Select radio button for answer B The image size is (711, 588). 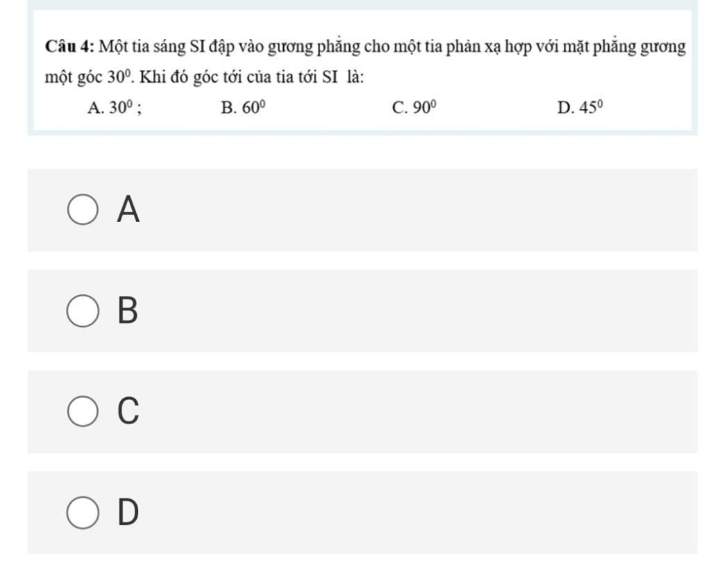tap(83, 310)
